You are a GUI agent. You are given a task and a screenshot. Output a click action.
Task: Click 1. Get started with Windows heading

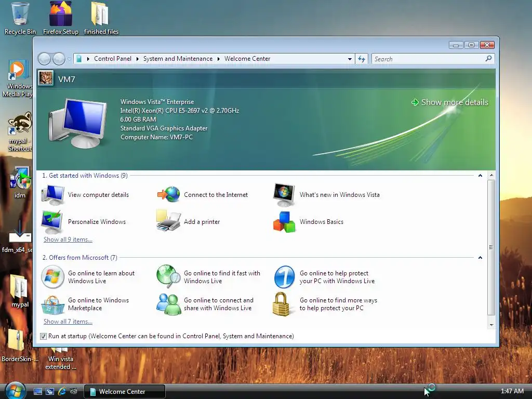coord(85,176)
